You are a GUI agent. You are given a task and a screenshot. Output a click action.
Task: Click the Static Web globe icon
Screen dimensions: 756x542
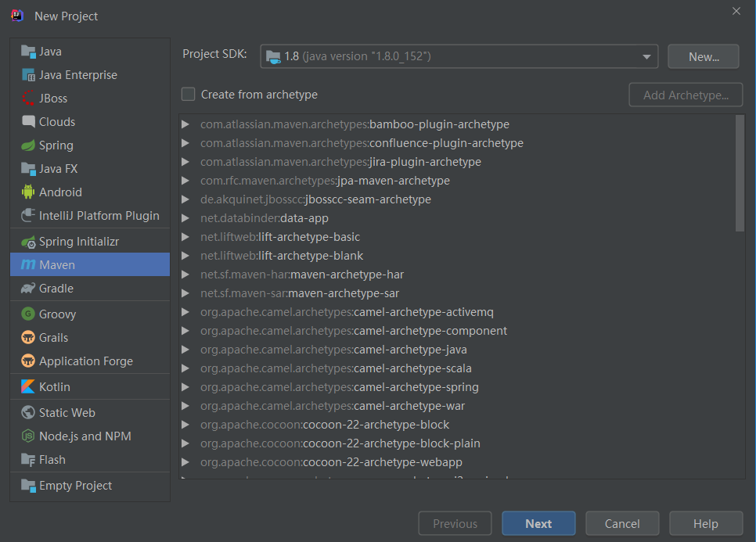coord(28,412)
